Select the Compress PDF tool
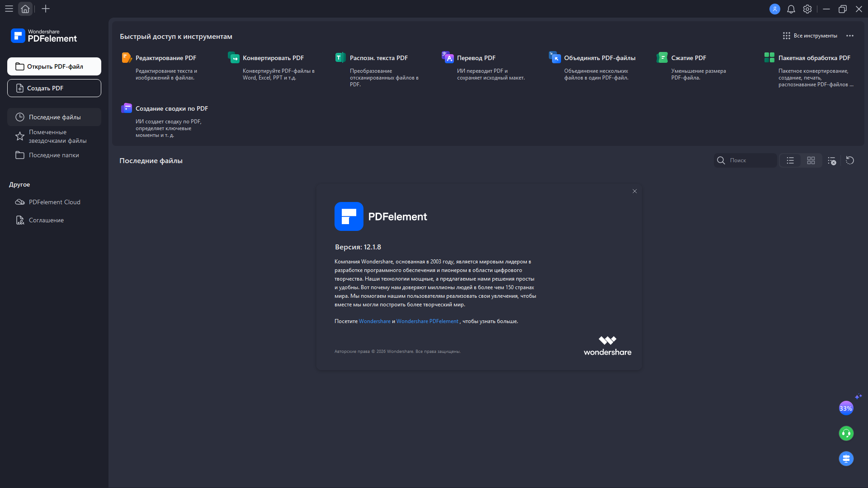This screenshot has width=868, height=488. click(662, 58)
